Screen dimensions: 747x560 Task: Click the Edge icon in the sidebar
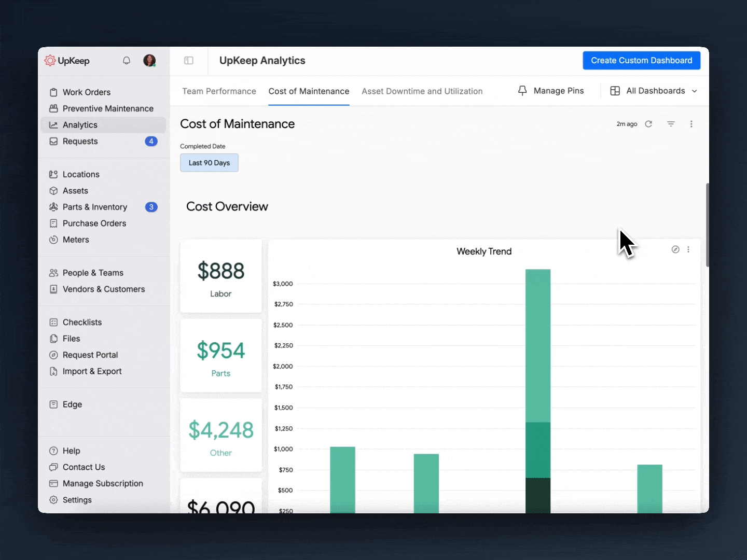[53, 404]
